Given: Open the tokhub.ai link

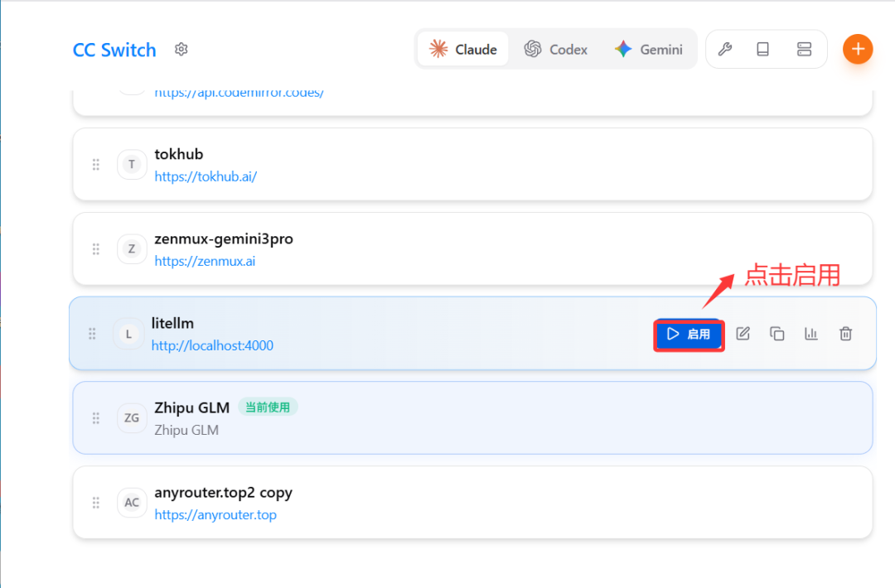Looking at the screenshot, I should pyautogui.click(x=206, y=176).
